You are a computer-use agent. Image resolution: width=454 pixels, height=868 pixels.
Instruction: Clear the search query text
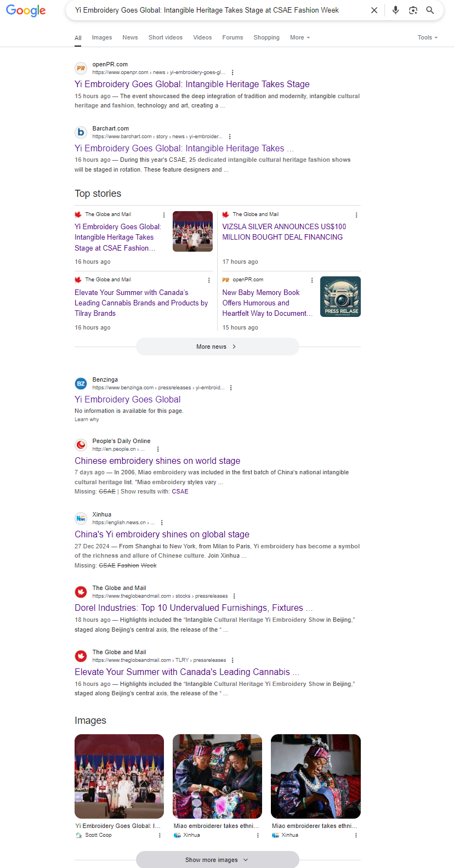(374, 10)
